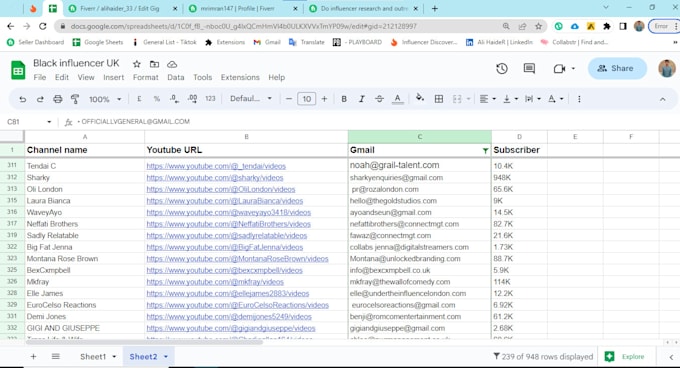Viewport: 680px width, 368px height.
Task: Toggle Strikethrough formatting
Action: coord(379,99)
